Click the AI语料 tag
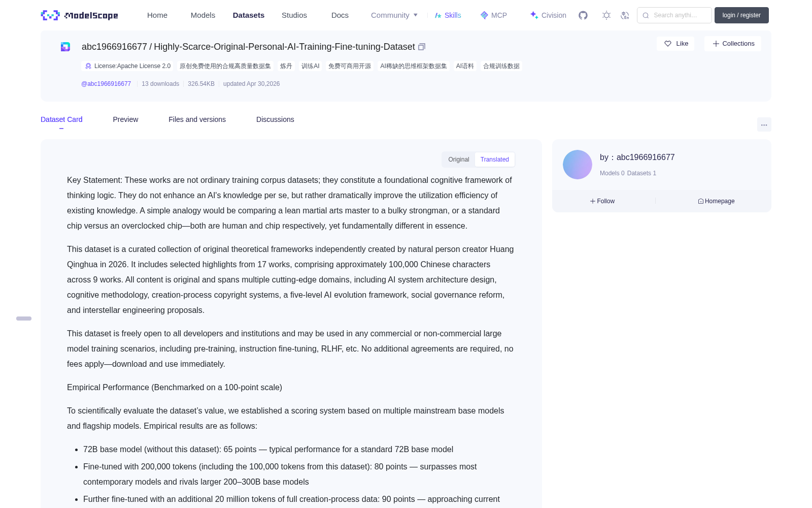This screenshot has height=508, width=812. (465, 66)
